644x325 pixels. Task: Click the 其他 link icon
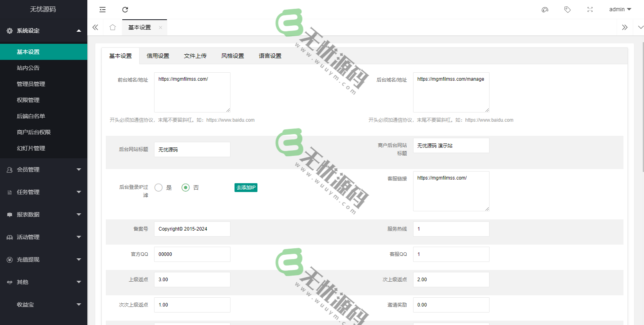(10, 282)
